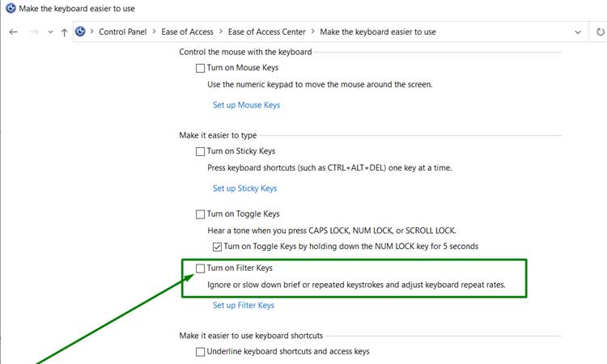Navigate to Ease of Access Center breadcrumb
The width and height of the screenshot is (607, 364).
pyautogui.click(x=267, y=32)
